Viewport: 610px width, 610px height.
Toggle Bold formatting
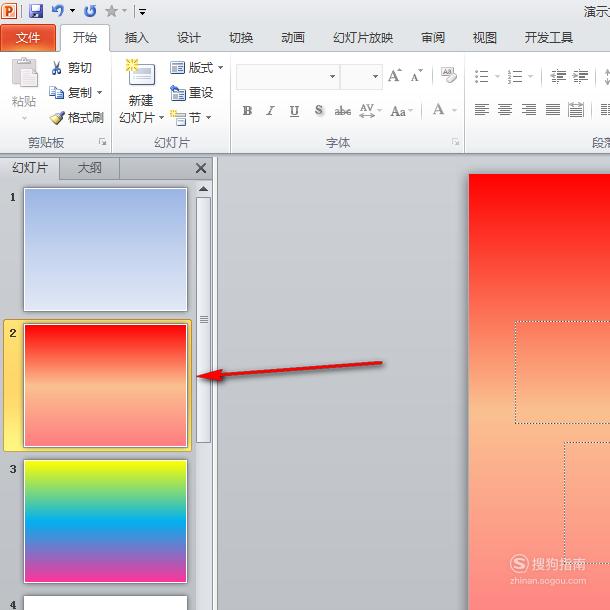tap(247, 111)
